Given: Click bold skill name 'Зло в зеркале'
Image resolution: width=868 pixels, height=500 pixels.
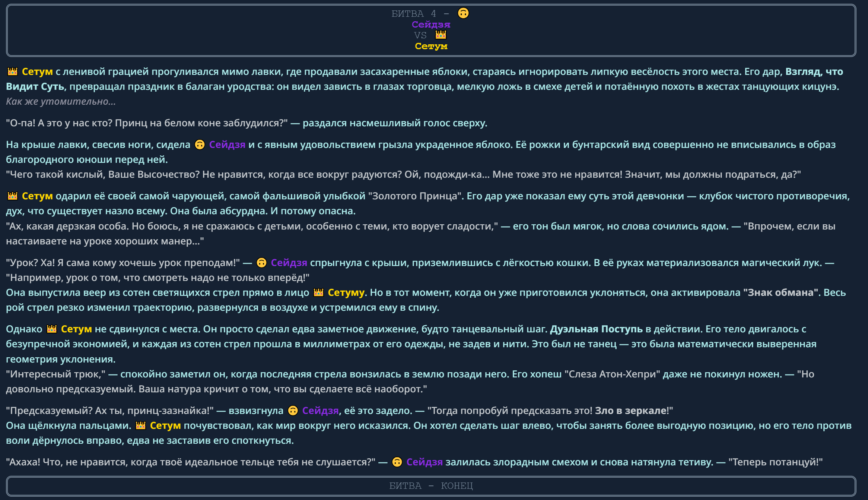Looking at the screenshot, I should click(631, 411).
